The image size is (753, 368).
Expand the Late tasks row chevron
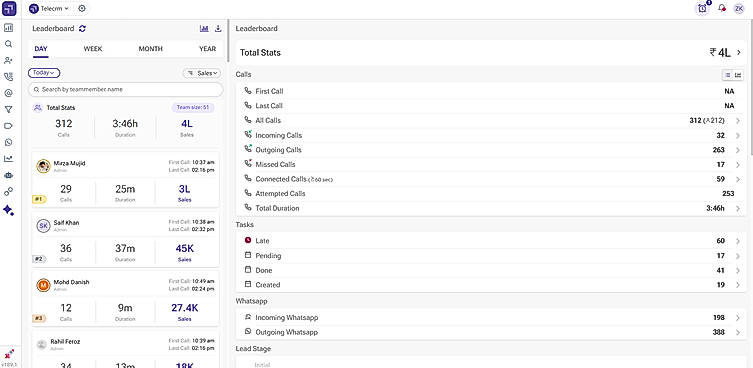pos(737,241)
